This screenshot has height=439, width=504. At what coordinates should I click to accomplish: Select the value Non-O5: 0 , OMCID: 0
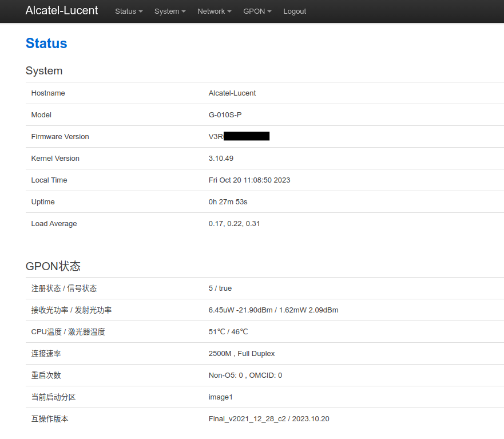click(245, 375)
